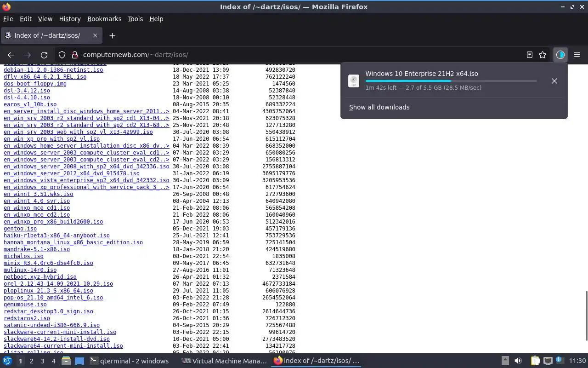This screenshot has height=368, width=588.
Task: Select the 'Index of /~dartz/isos/' browser tab
Action: (x=51, y=35)
